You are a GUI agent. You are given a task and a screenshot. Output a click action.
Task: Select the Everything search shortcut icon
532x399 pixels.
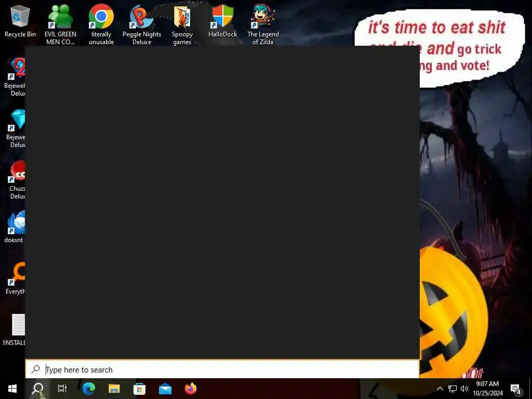16,278
